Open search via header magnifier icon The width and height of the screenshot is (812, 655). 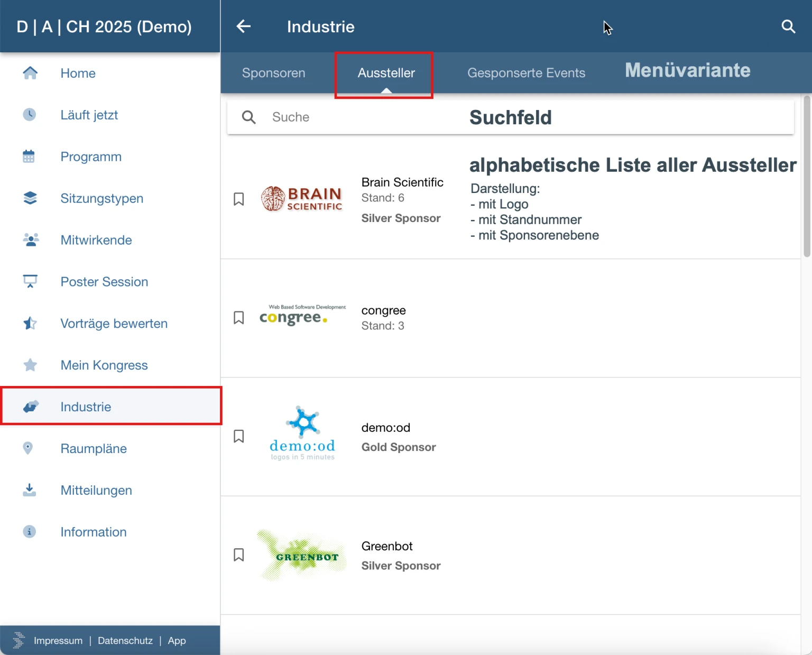pos(788,26)
